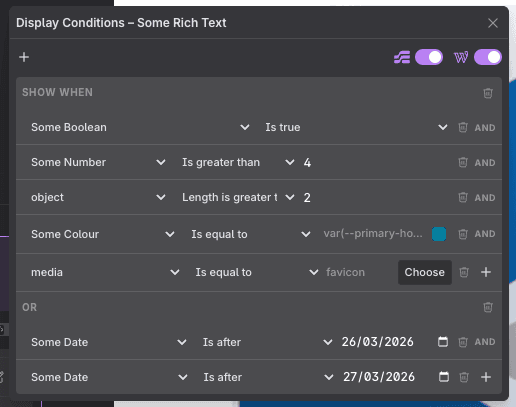Open the Length is greater operator dropdown

pos(238,197)
